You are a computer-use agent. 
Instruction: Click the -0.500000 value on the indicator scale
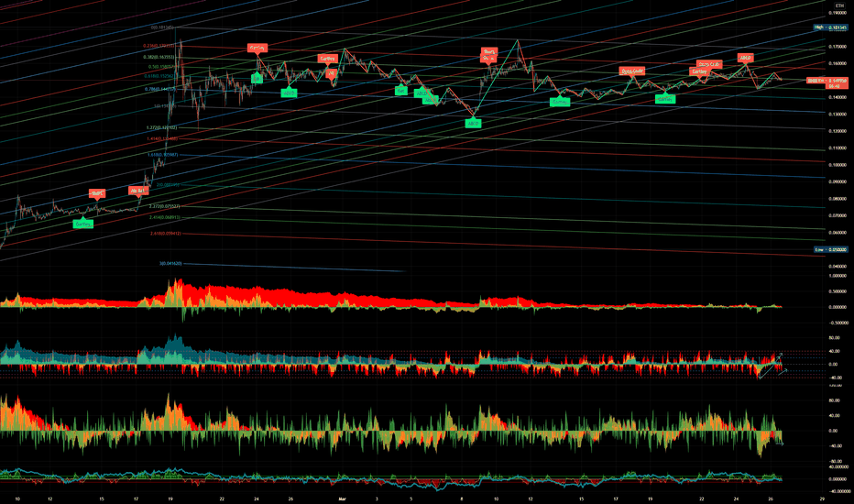(838, 322)
